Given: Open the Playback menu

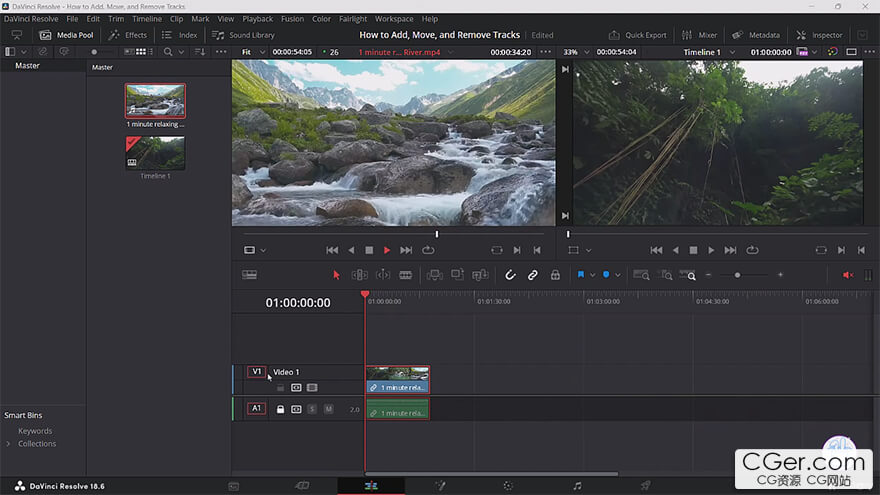Looking at the screenshot, I should coord(257,19).
